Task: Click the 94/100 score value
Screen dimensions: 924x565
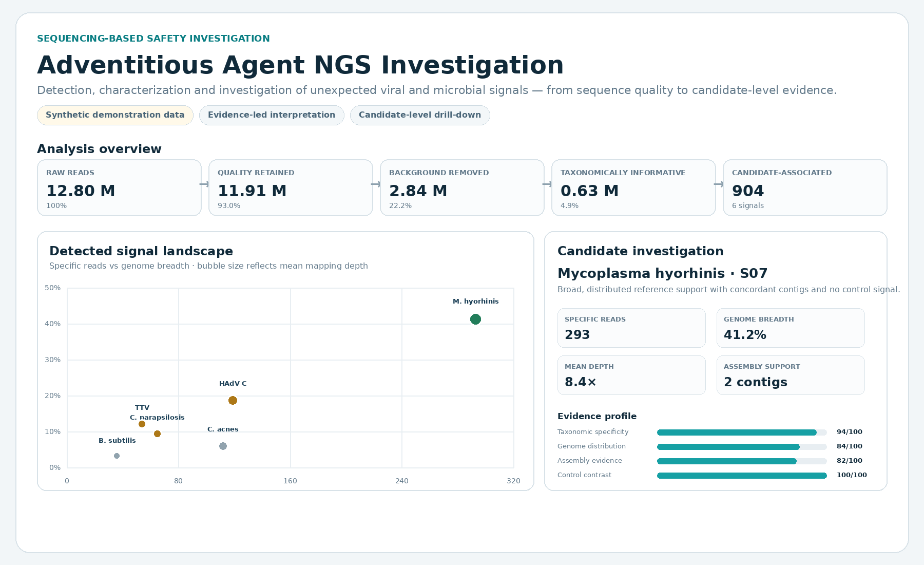Action: point(850,432)
